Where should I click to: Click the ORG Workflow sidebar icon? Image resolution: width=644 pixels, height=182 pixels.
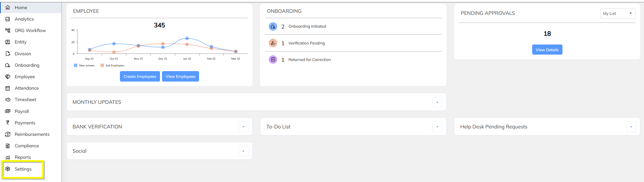pyautogui.click(x=8, y=31)
